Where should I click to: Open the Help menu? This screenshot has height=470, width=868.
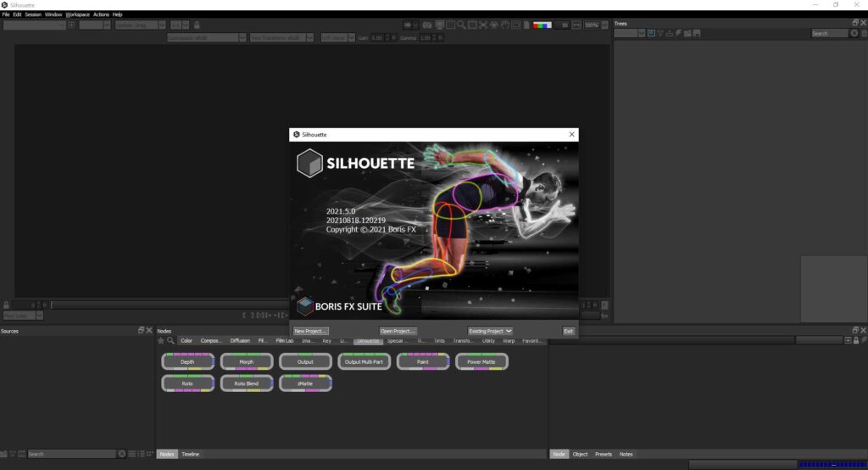point(117,14)
